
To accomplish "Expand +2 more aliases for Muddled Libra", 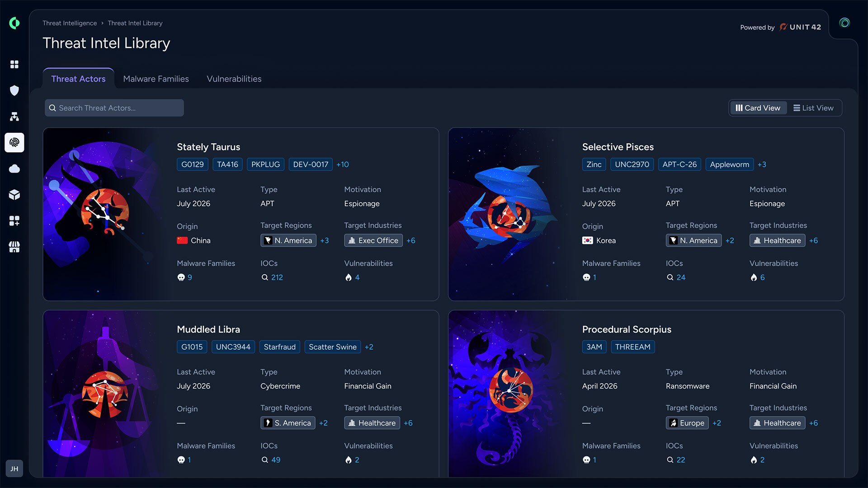I will pos(369,347).
